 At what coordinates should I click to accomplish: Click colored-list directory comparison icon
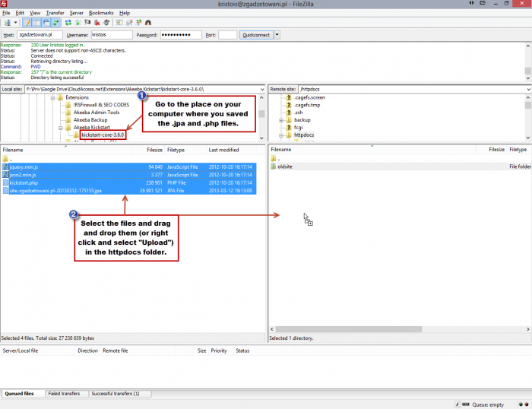[x=119, y=23]
